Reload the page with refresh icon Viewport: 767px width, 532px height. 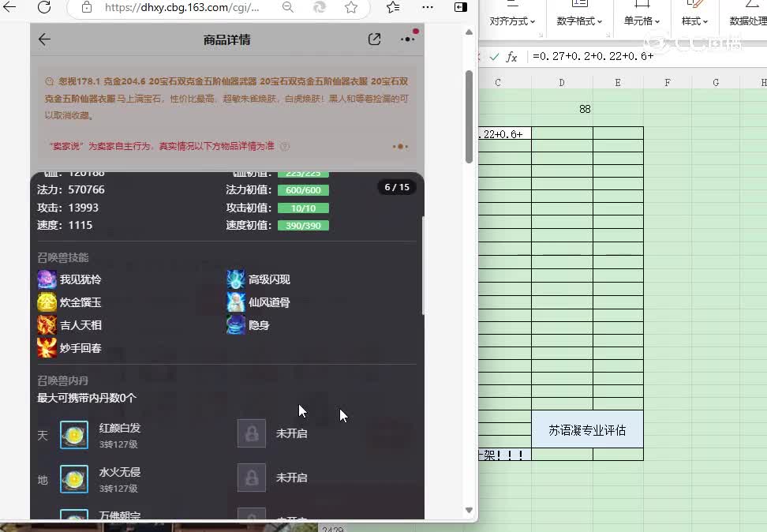[x=44, y=7]
